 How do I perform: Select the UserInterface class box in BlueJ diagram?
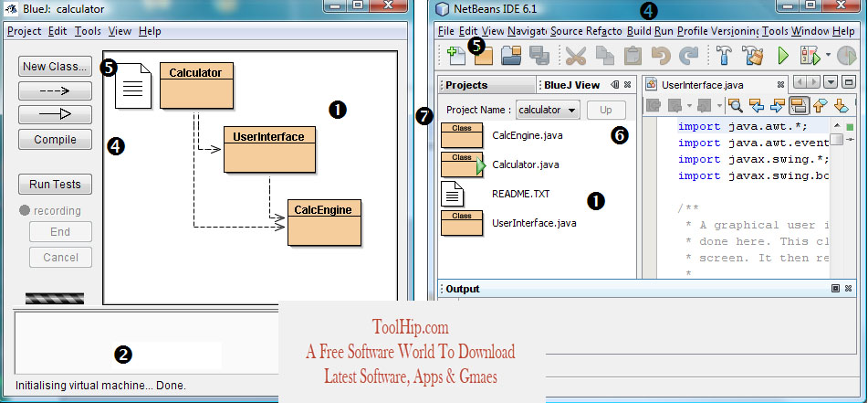point(269,150)
